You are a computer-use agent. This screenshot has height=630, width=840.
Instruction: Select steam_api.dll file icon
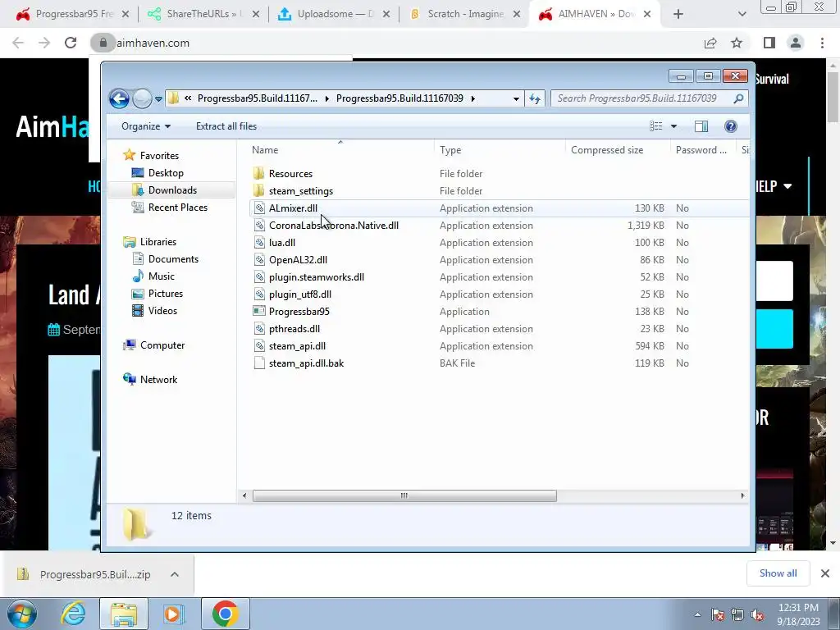click(x=259, y=346)
